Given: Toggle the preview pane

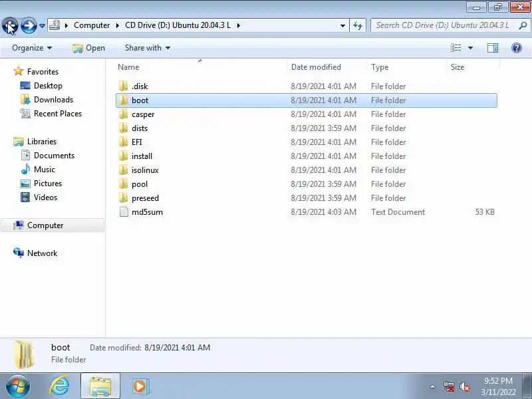Looking at the screenshot, I should 493,48.
